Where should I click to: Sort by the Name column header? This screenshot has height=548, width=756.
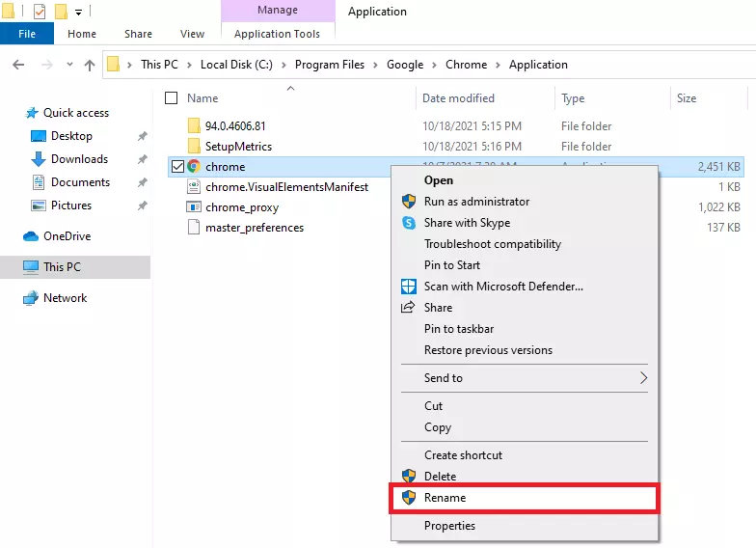click(202, 98)
